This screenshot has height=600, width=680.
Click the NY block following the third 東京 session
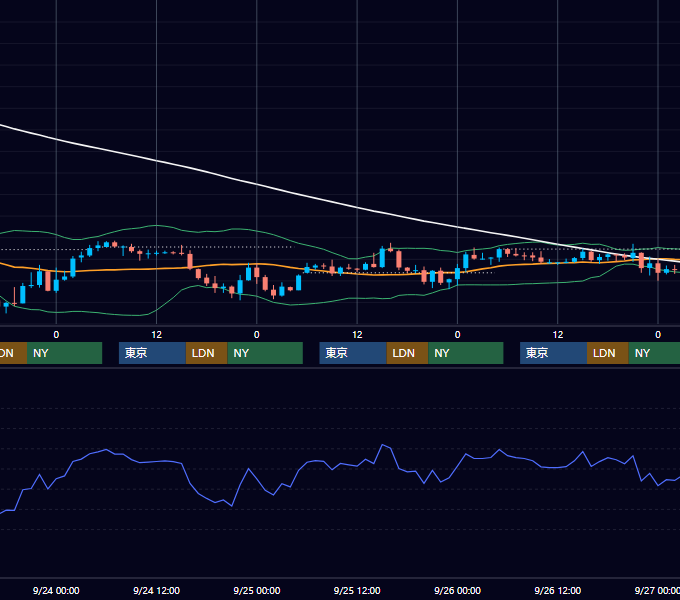pos(654,353)
